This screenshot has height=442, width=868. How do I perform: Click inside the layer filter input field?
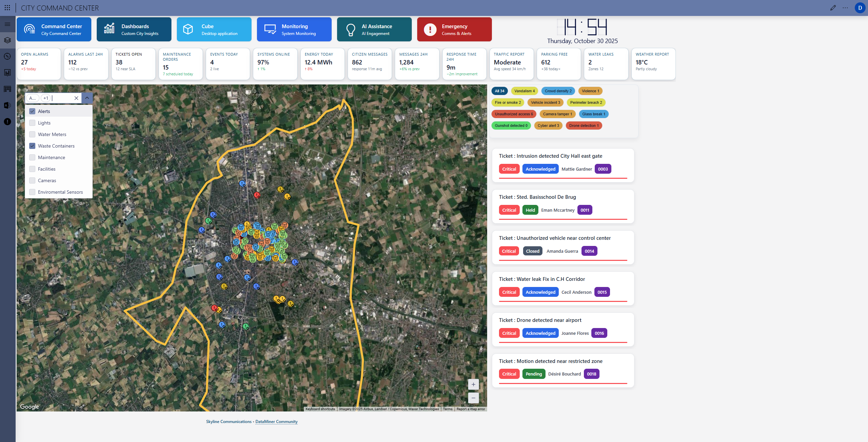point(62,98)
